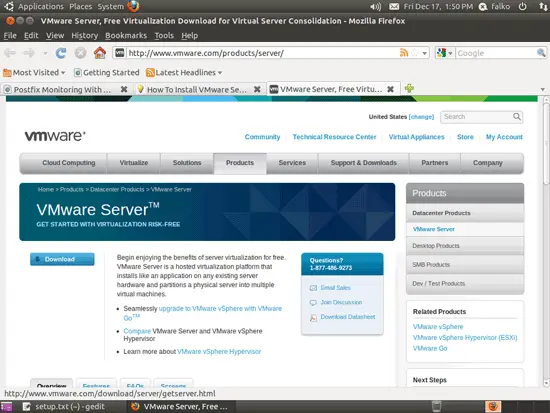Open the Most Visited bookmarks dropdown

(x=34, y=73)
